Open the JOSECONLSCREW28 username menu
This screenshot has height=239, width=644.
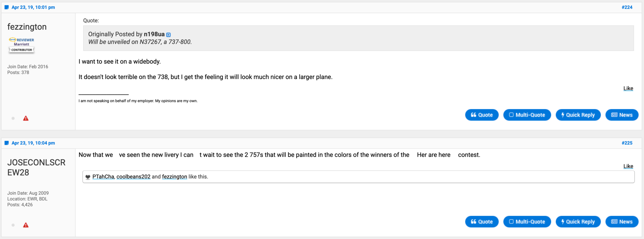click(36, 167)
